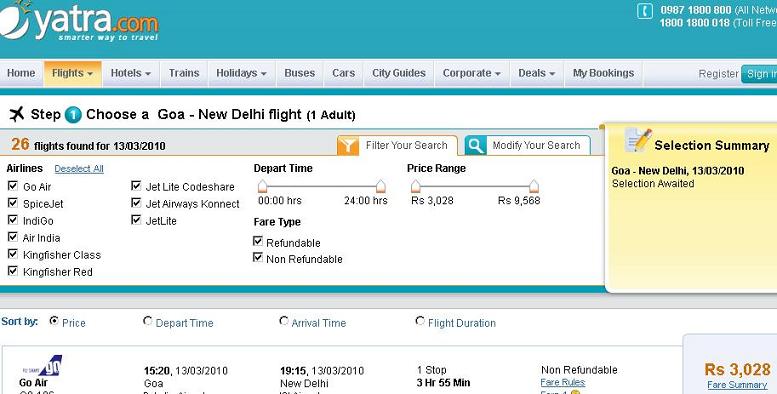Click the notepad icon in Selection Summary
This screenshot has width=777, height=394.
click(638, 140)
